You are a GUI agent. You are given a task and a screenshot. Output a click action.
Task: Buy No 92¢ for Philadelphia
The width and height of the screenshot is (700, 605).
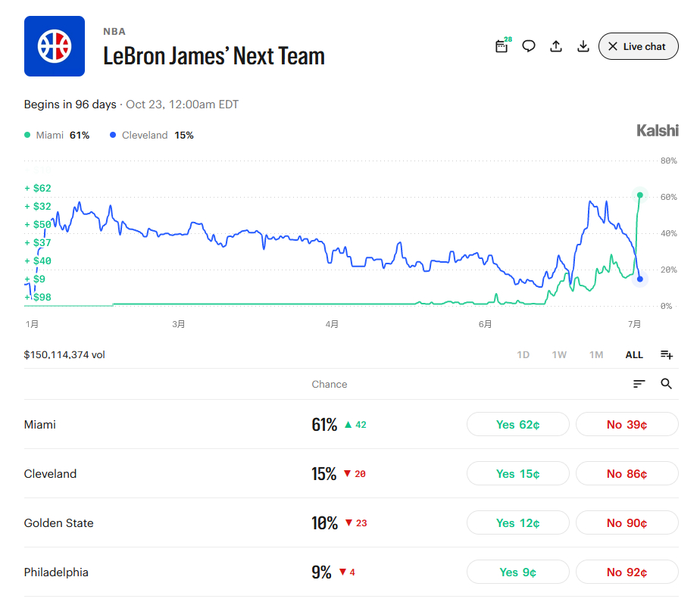pos(627,572)
